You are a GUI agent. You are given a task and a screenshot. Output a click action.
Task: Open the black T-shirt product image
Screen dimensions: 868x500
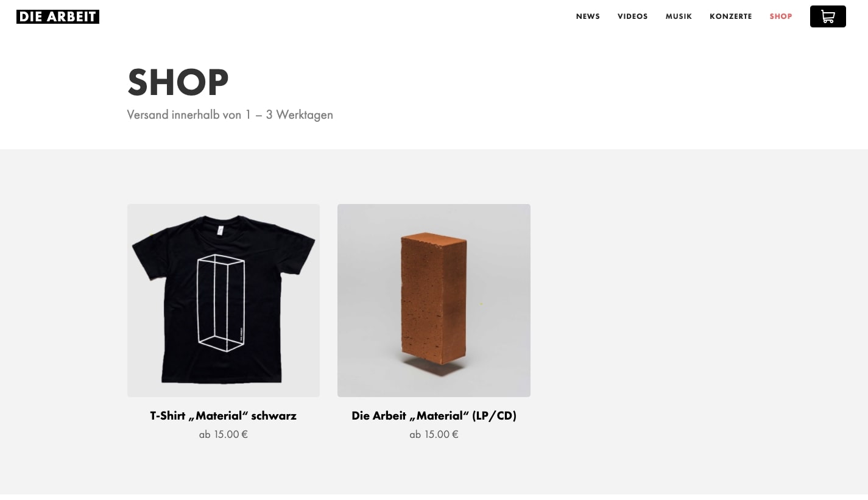coord(224,300)
